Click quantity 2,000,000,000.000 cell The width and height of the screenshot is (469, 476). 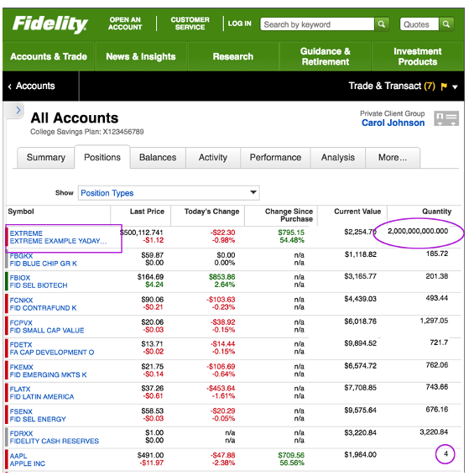tap(418, 232)
